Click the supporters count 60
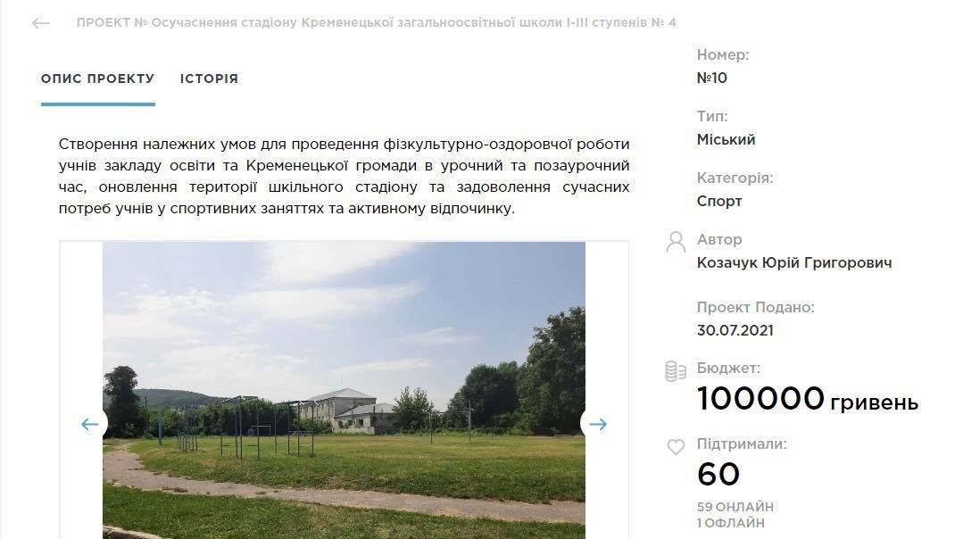 click(x=718, y=475)
